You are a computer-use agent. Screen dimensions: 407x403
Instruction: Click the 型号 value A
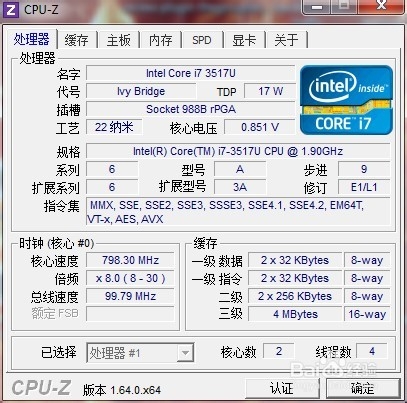(240, 169)
